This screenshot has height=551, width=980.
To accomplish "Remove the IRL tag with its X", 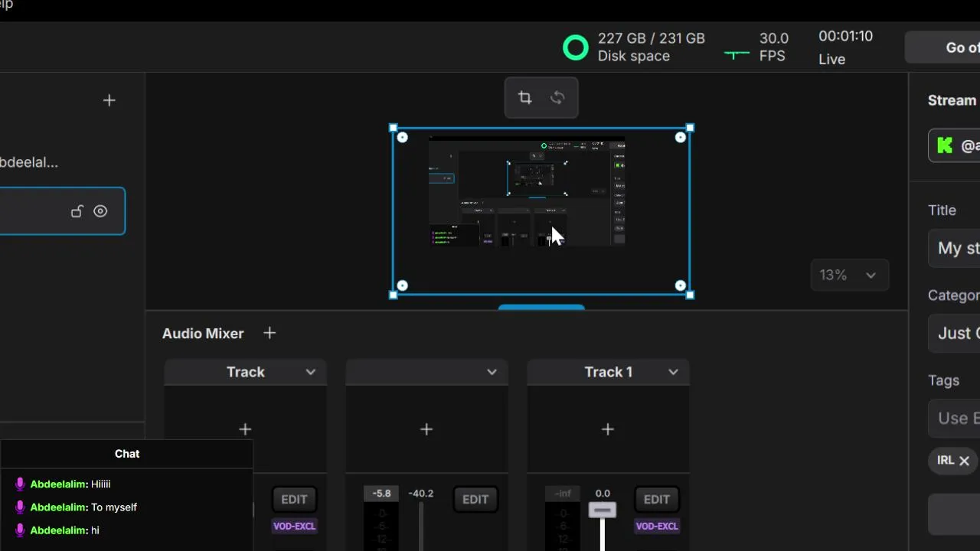I will [964, 461].
